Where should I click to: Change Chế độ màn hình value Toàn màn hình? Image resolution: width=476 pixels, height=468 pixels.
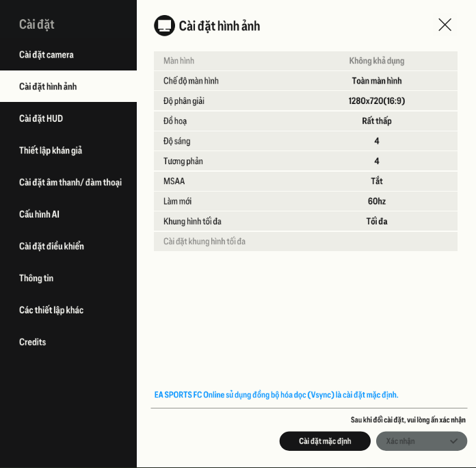(377, 81)
